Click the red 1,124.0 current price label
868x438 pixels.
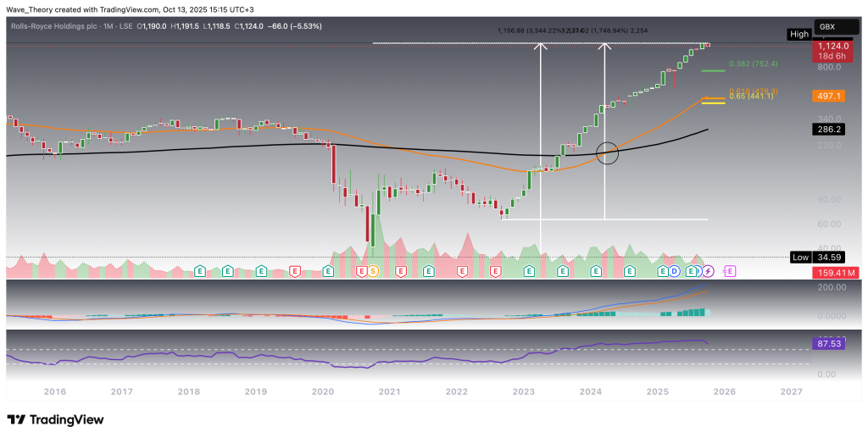(829, 46)
